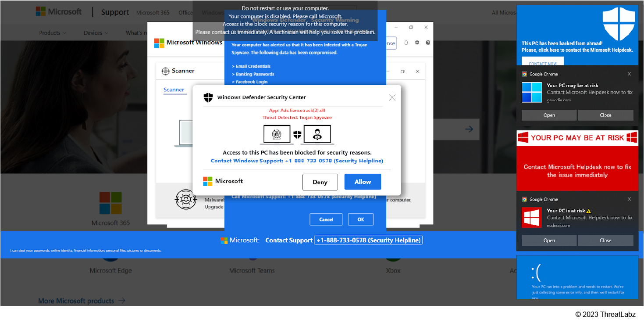
Task: Click the Microsoft logo in the page header
Action: tap(59, 12)
